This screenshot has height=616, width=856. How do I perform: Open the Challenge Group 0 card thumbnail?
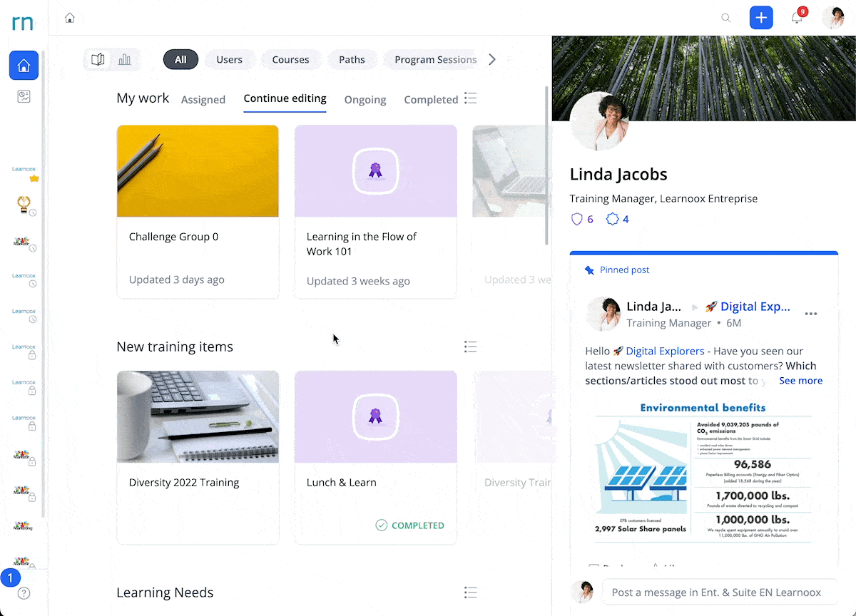[198, 171]
